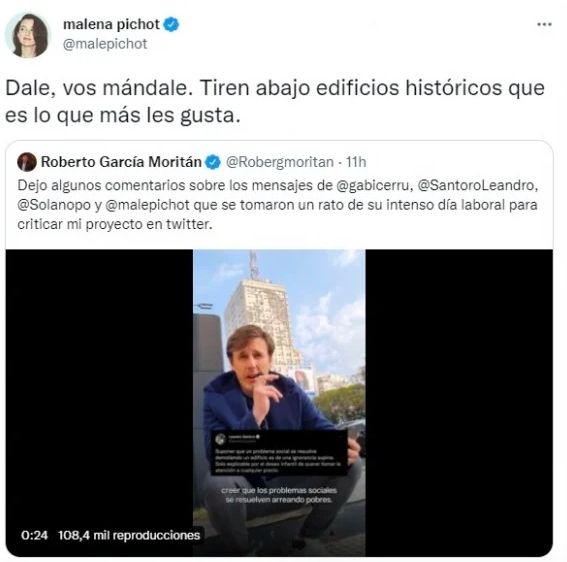Click the @Solanopo mention

[x=54, y=205]
